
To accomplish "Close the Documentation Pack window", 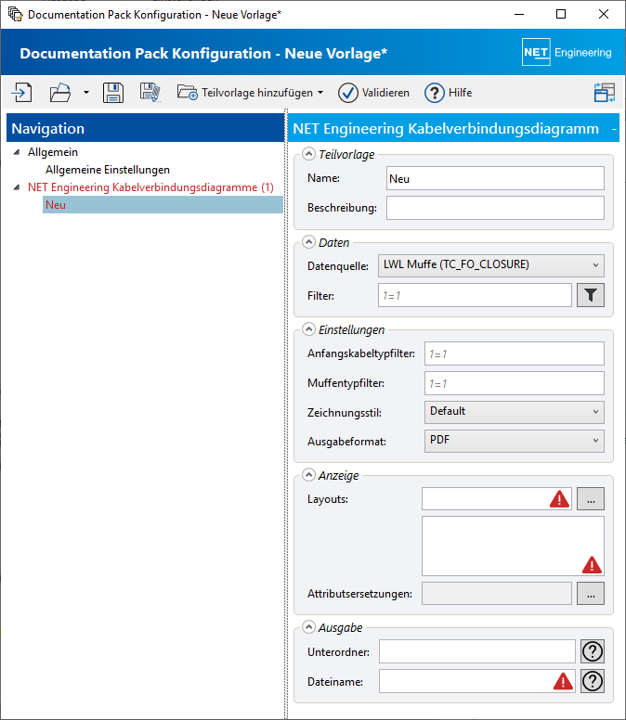I will [603, 14].
